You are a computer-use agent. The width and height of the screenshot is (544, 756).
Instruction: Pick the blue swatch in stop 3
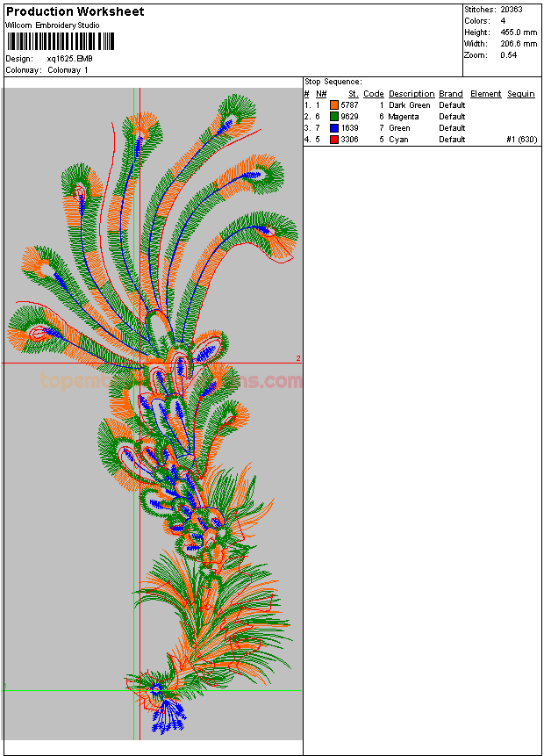pyautogui.click(x=334, y=128)
